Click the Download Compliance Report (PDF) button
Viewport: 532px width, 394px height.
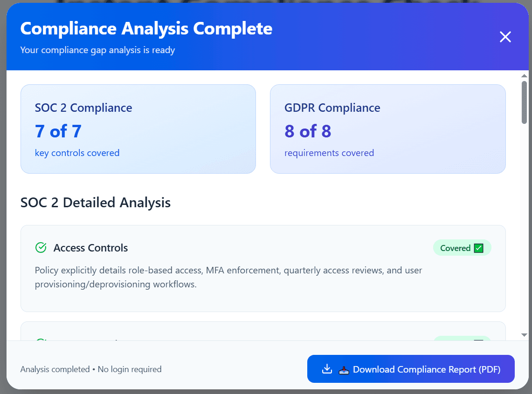410,369
